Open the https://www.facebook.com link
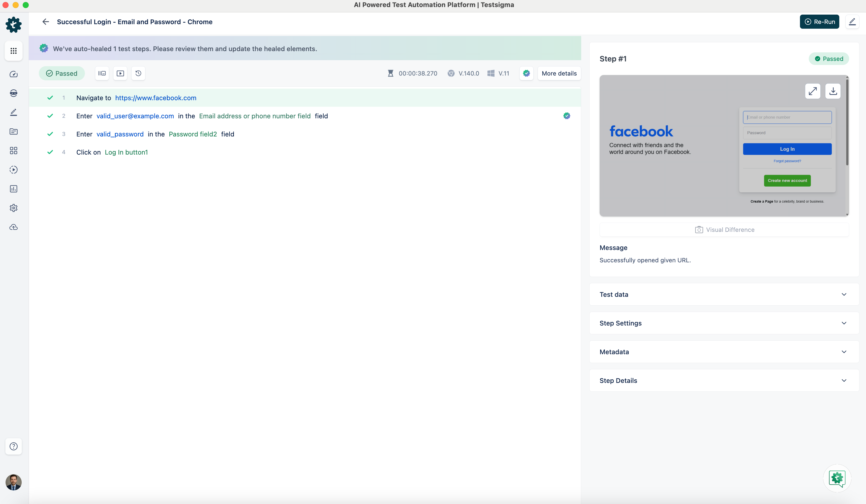The height and width of the screenshot is (504, 866). (x=156, y=98)
